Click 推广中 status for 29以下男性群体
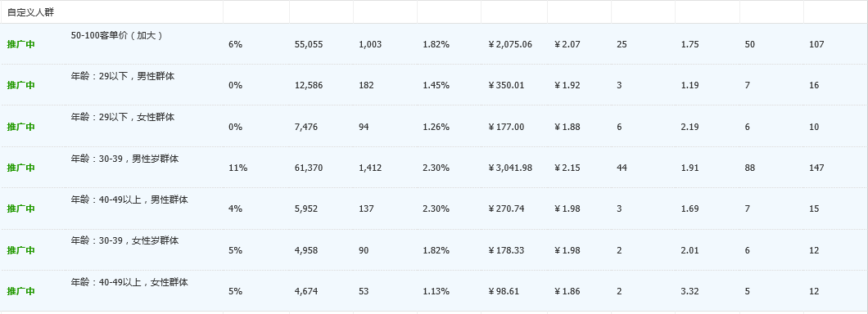This screenshot has height=314, width=868. 20,85
